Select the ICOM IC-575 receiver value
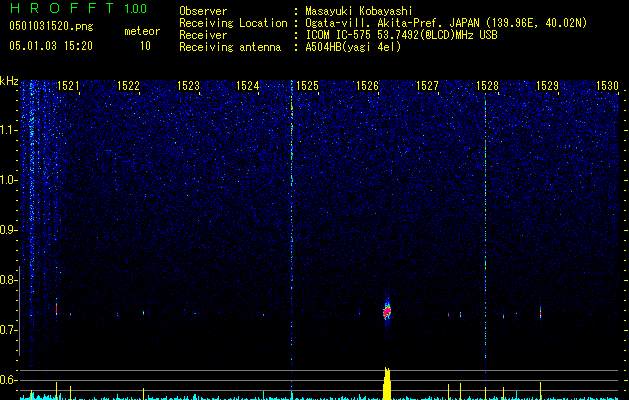 [x=401, y=35]
